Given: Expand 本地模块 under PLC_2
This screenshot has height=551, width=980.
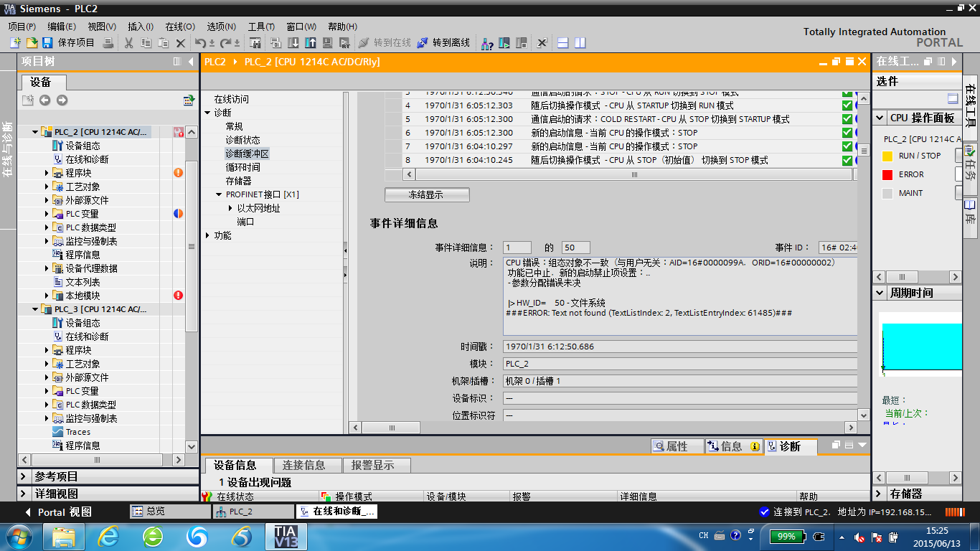Looking at the screenshot, I should (x=47, y=296).
